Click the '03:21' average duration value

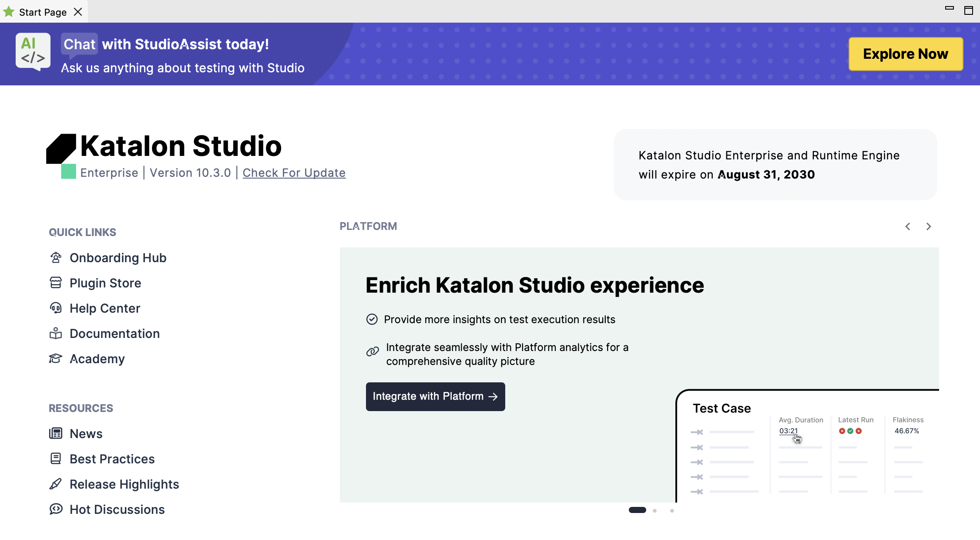(789, 431)
